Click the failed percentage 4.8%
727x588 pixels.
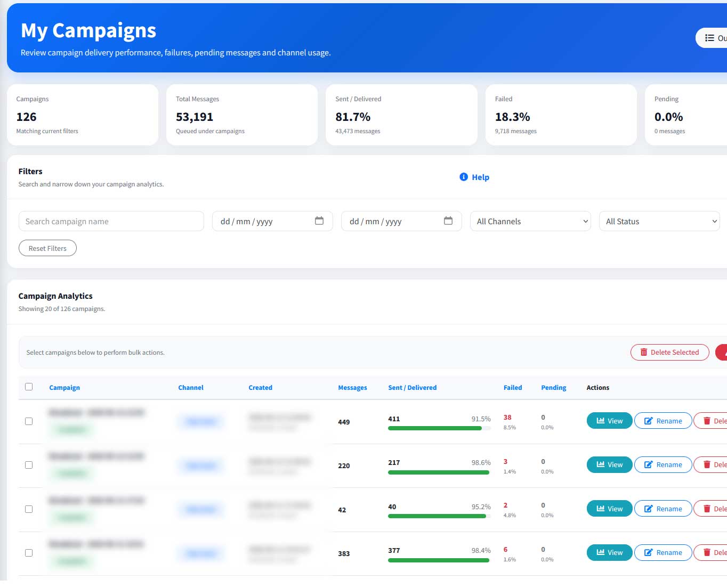pos(510,515)
